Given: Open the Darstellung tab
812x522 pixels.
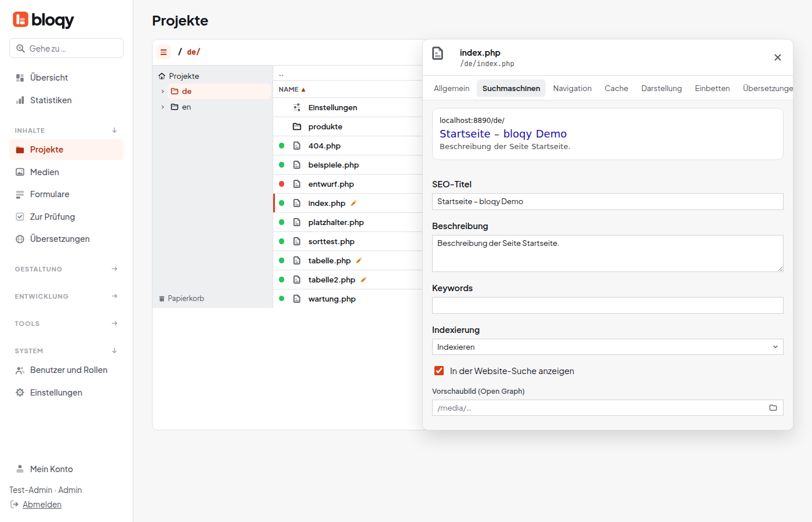Looking at the screenshot, I should pos(662,88).
